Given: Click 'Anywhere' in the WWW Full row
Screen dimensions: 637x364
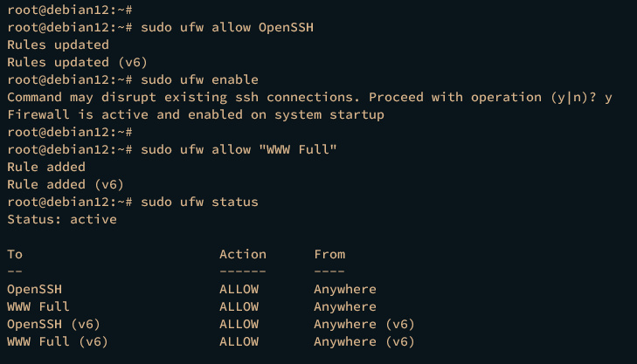Looking at the screenshot, I should click(345, 306).
